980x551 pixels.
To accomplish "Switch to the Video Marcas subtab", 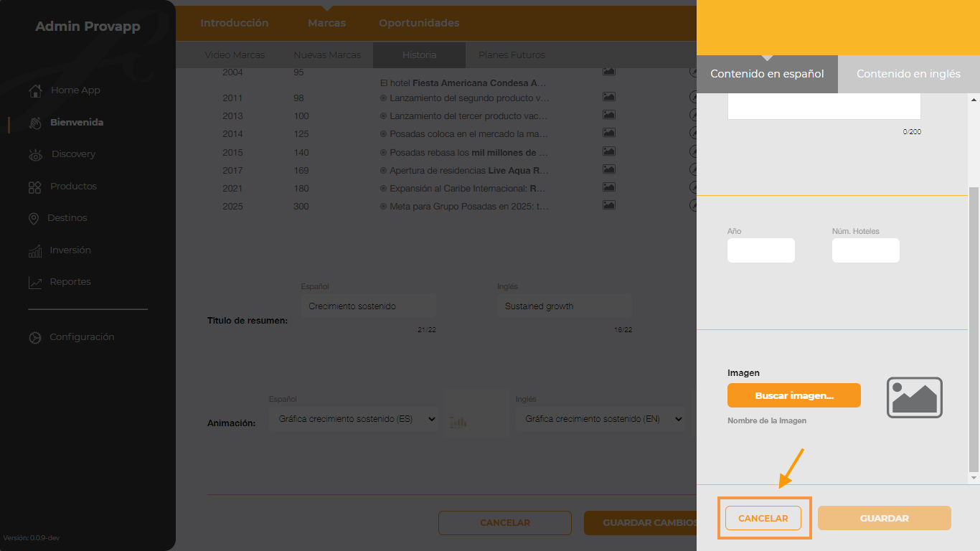I will tap(235, 55).
